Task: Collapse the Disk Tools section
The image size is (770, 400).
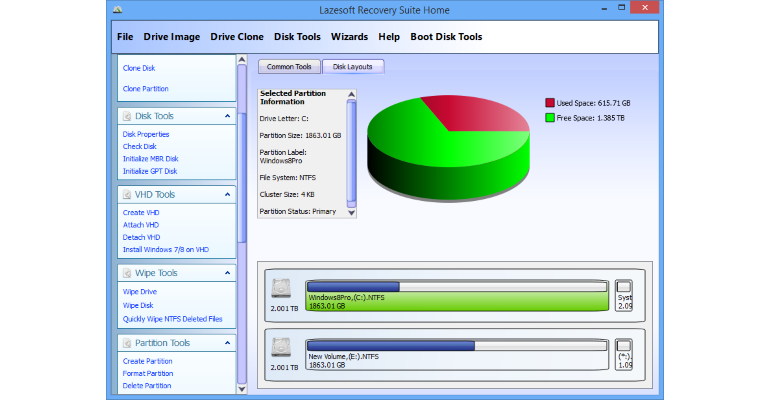Action: [x=227, y=116]
